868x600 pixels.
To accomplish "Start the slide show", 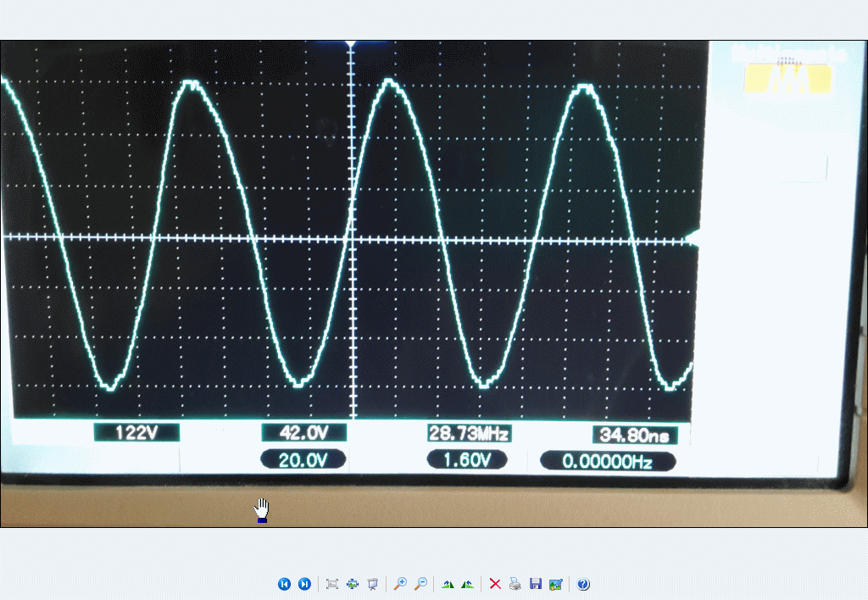I will tap(372, 584).
